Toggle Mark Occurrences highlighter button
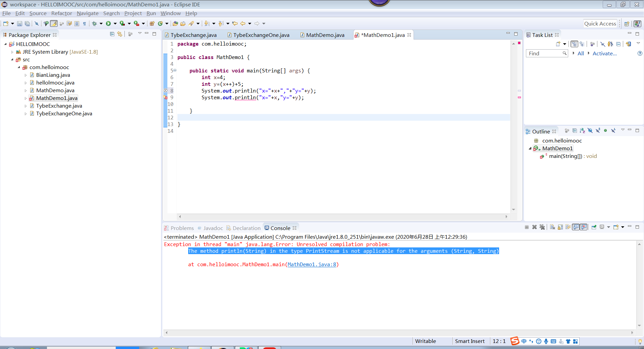644x349 pixels. point(54,23)
